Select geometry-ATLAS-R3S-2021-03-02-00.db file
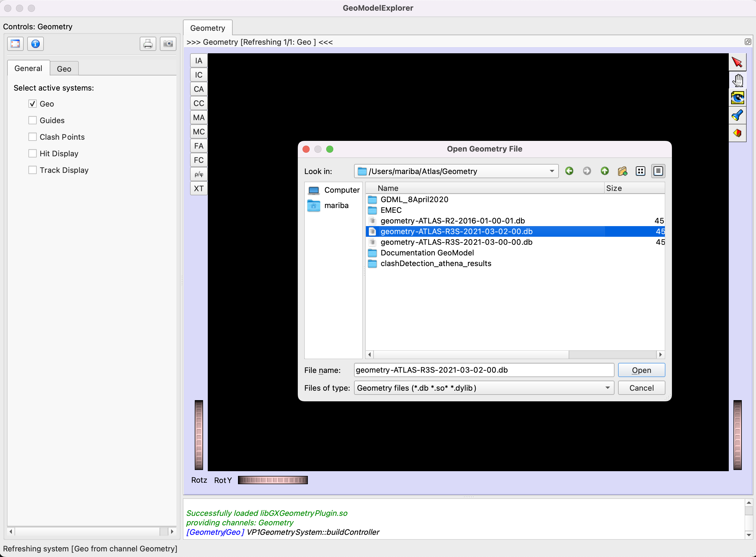 coord(515,231)
